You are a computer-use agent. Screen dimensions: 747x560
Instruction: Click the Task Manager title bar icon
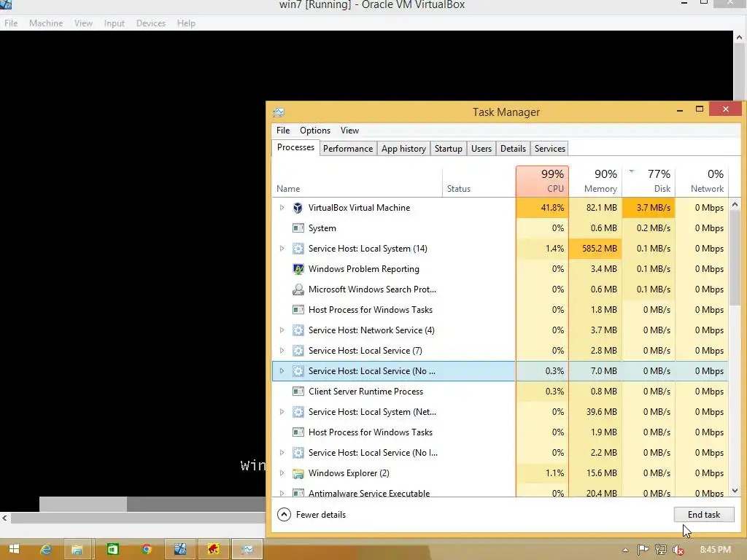(279, 112)
